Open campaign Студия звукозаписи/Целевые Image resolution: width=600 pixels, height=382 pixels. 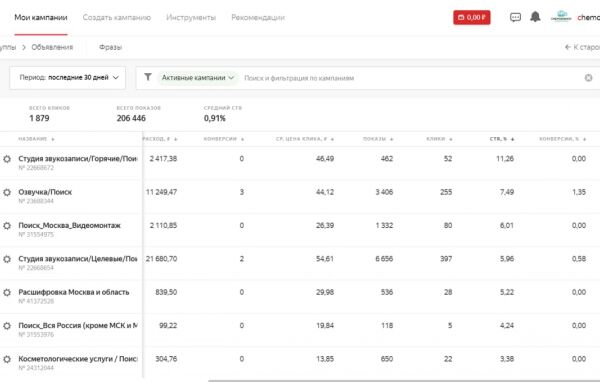coord(78,259)
